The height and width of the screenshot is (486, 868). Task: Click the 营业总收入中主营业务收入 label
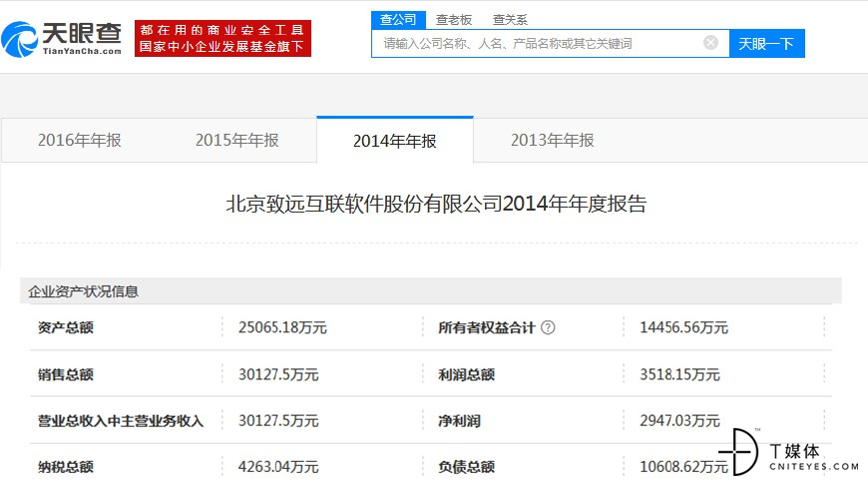pyautogui.click(x=121, y=421)
